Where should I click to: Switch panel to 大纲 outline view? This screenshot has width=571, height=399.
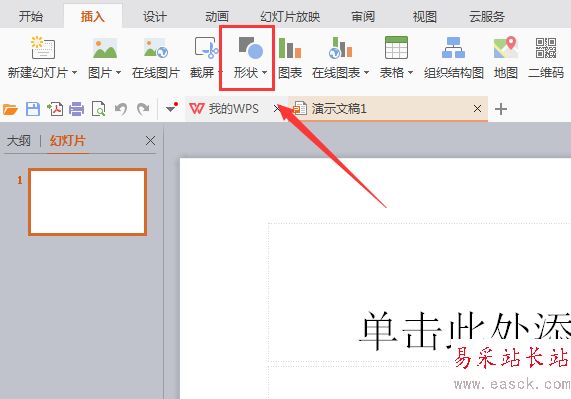tap(19, 141)
